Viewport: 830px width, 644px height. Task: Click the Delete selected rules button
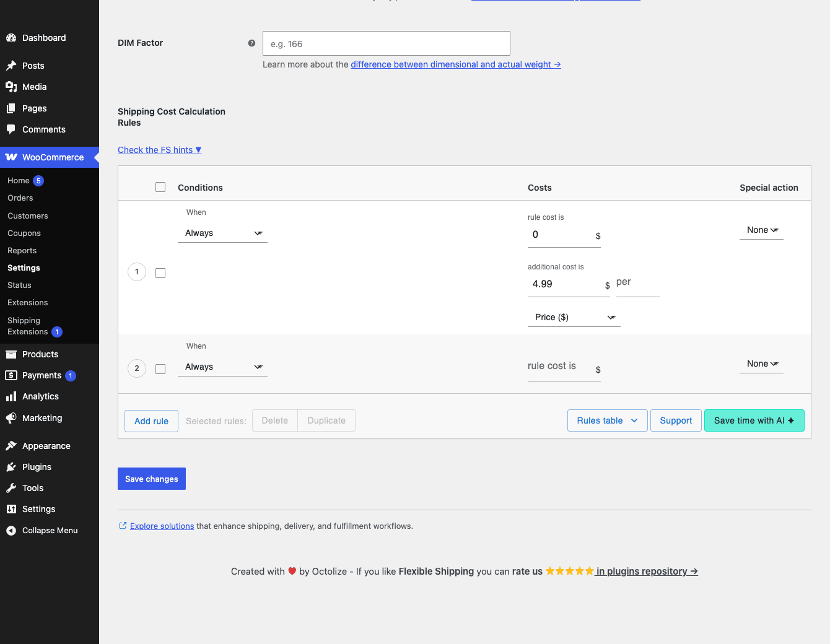pos(275,420)
